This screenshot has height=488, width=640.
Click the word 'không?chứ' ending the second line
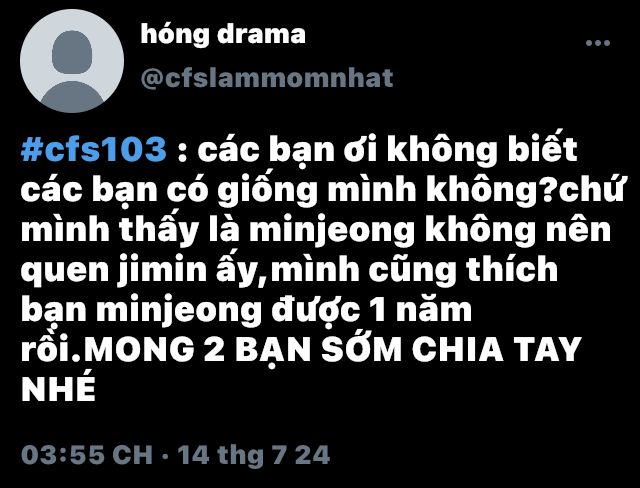pyautogui.click(x=525, y=191)
